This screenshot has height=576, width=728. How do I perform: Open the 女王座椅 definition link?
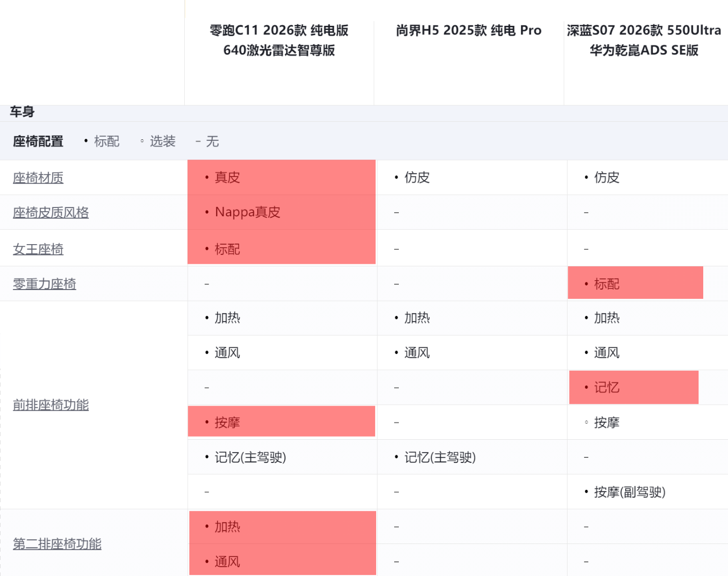click(x=38, y=249)
